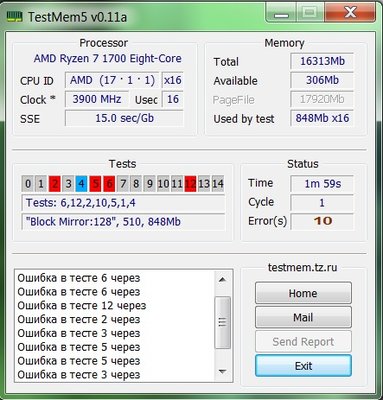This screenshot has height=400, width=383.
Task: Open the Home button link
Action: 303,293
